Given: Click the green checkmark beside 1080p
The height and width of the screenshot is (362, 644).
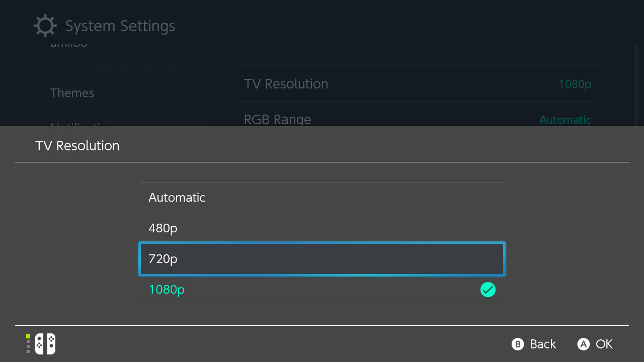Looking at the screenshot, I should point(488,290).
